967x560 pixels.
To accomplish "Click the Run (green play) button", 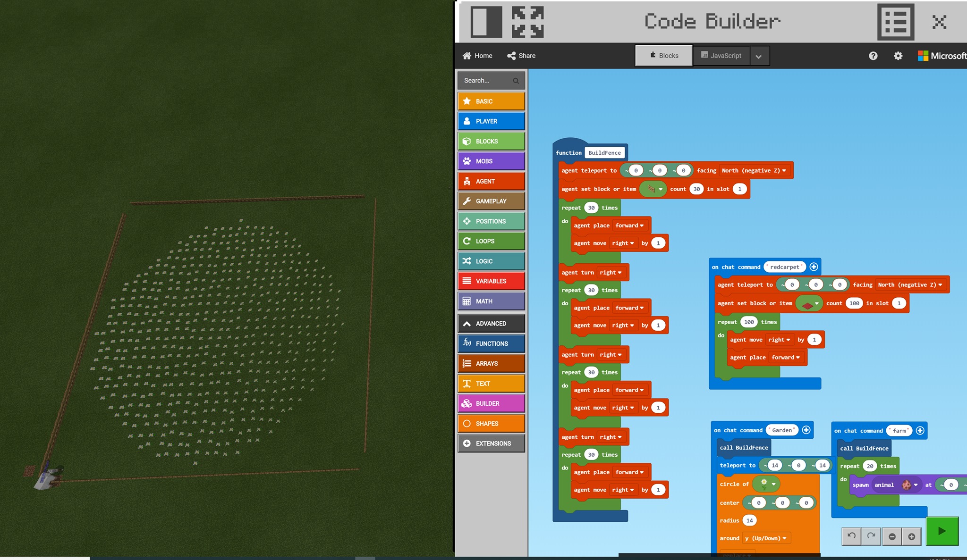I will click(x=946, y=532).
